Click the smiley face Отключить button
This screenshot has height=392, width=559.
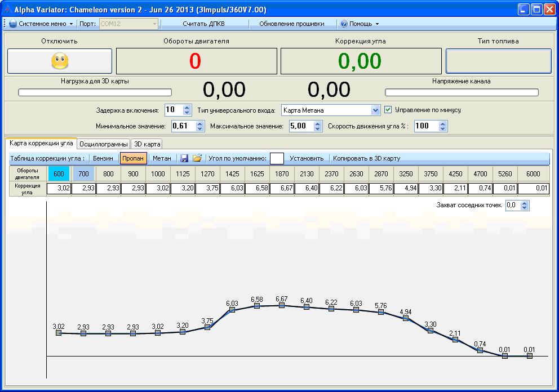click(x=60, y=61)
